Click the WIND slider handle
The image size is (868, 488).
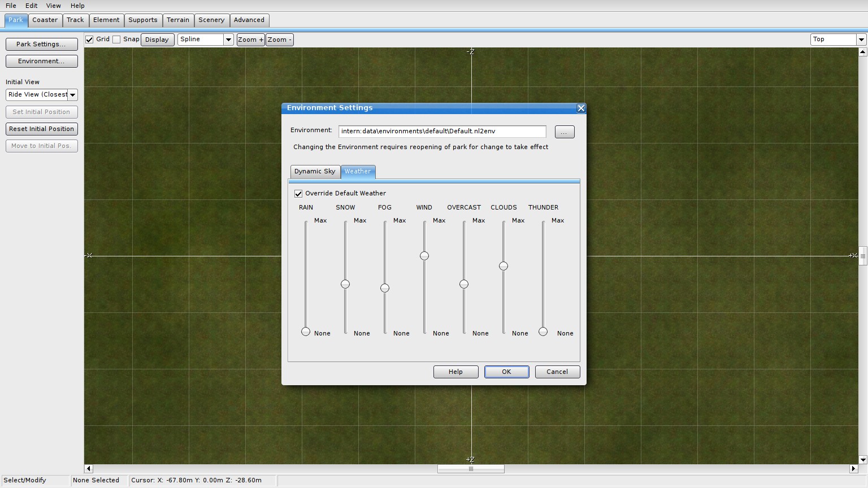(424, 256)
